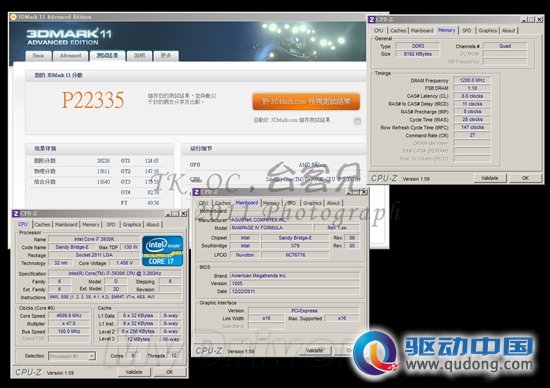550x388 pixels.
Task: Click the Graphic Interface Version PCI-Express field
Action: coord(304,310)
